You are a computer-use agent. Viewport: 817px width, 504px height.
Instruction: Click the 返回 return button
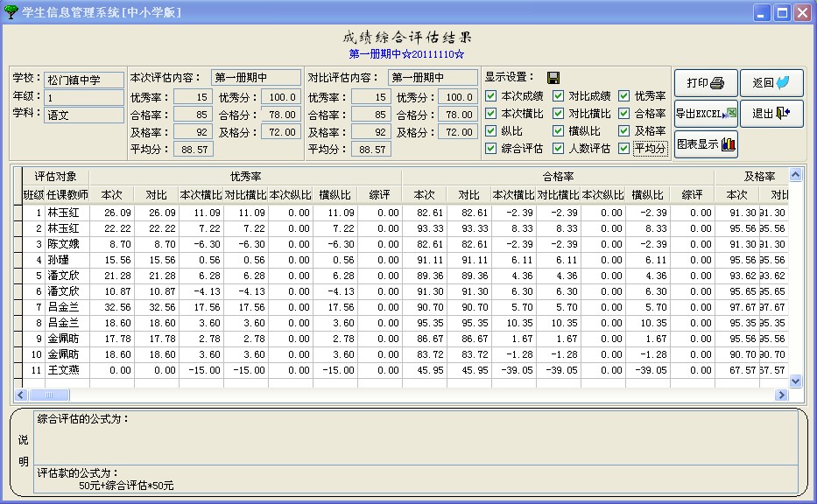pos(771,83)
